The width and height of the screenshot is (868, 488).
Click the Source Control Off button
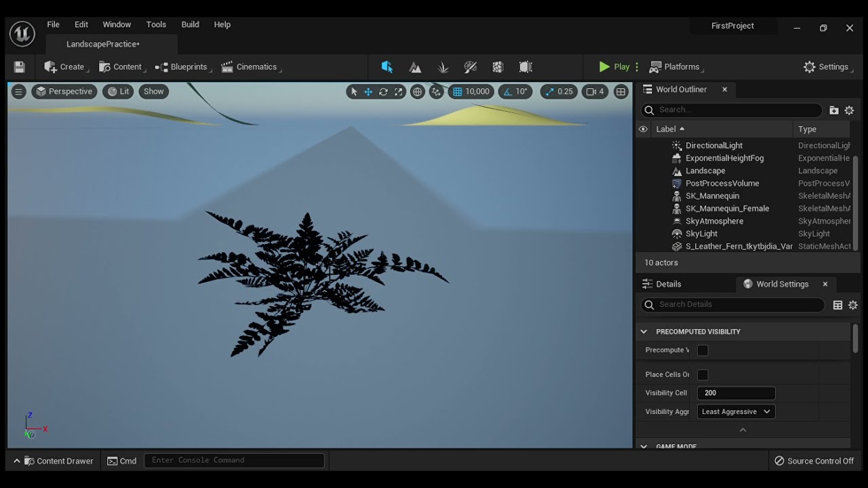(x=814, y=461)
